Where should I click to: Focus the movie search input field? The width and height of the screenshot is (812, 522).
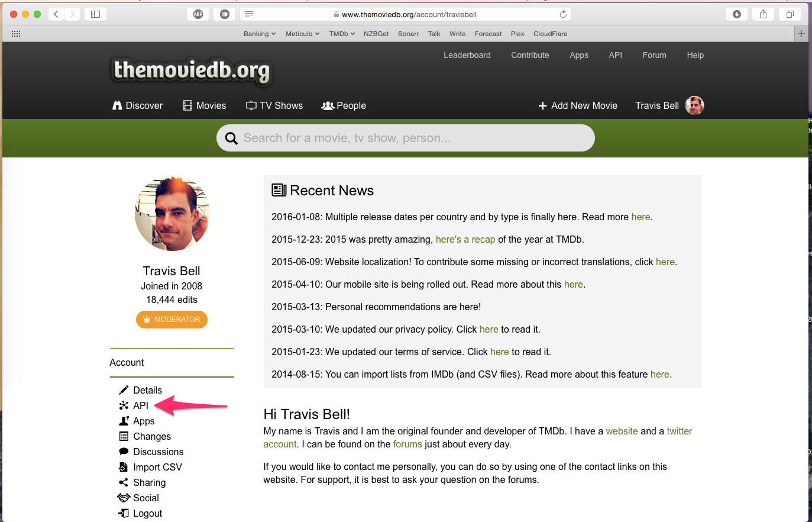[406, 138]
